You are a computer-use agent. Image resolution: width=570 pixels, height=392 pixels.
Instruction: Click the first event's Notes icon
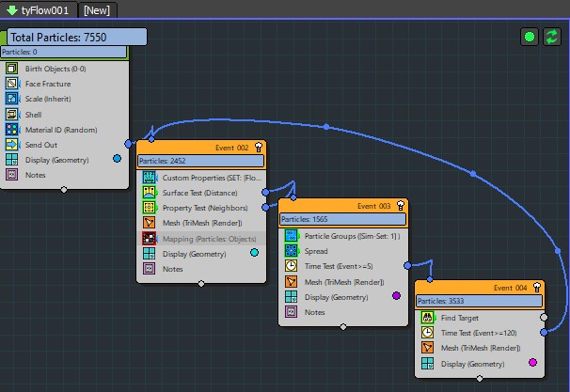[x=11, y=175]
